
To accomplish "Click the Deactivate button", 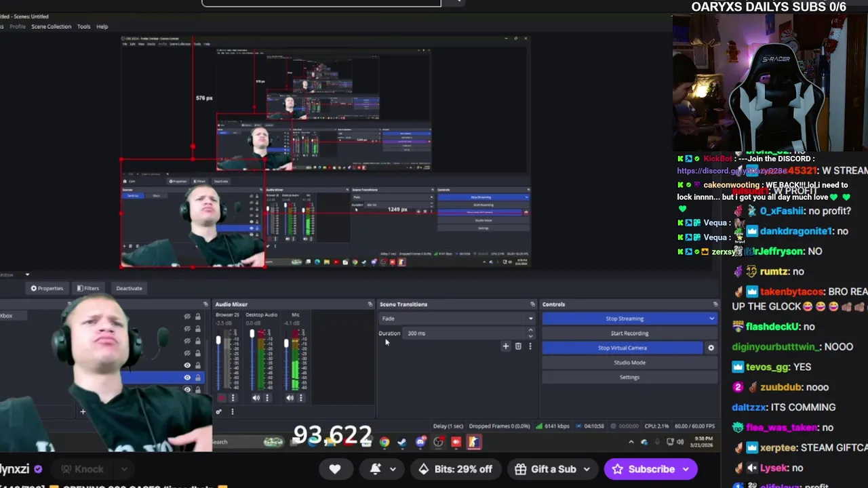I will coord(129,288).
